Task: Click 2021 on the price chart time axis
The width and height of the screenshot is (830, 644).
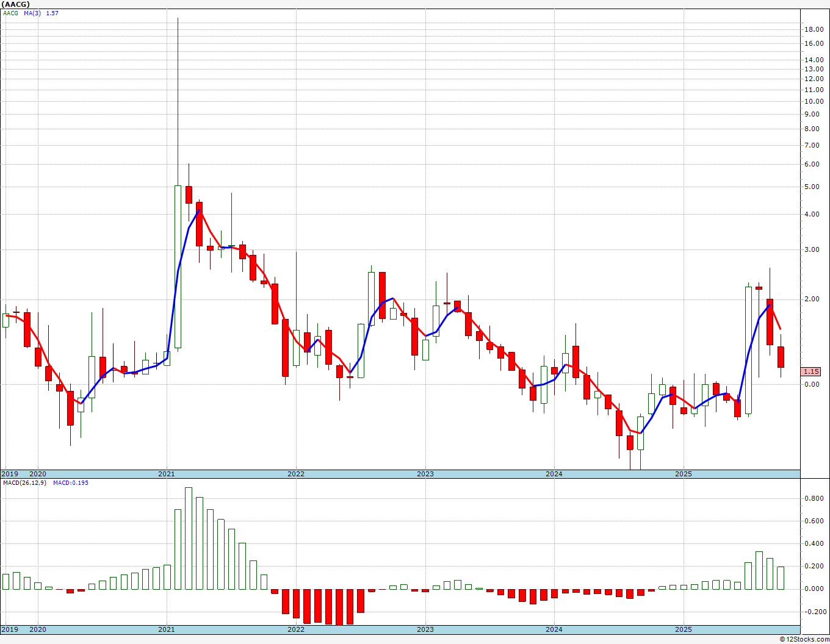Action: coord(167,474)
